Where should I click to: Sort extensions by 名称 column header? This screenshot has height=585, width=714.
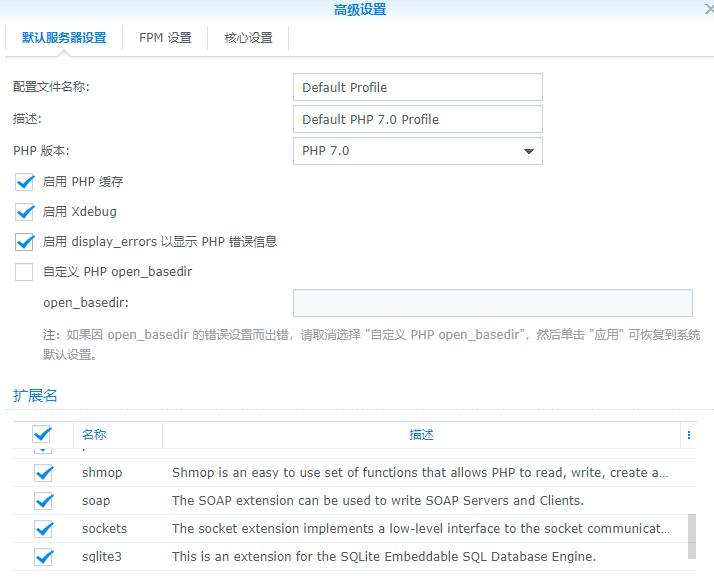(117, 435)
